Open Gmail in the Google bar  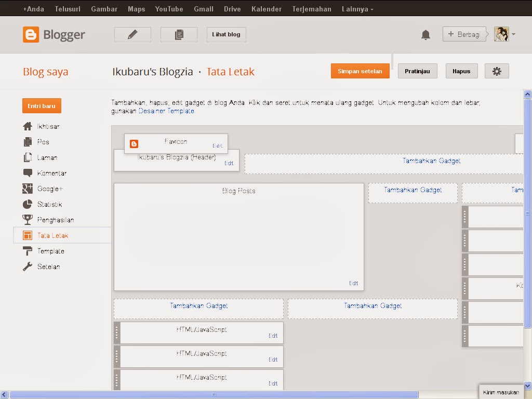(204, 9)
